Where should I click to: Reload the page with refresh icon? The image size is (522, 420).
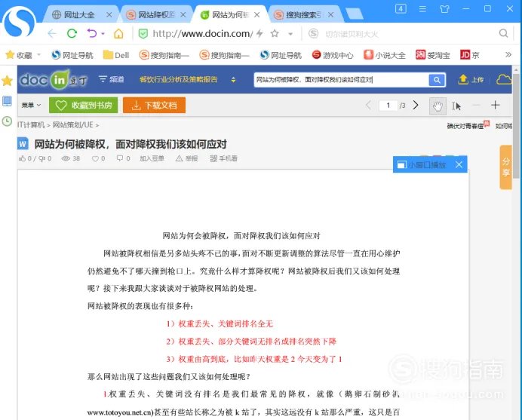point(72,33)
